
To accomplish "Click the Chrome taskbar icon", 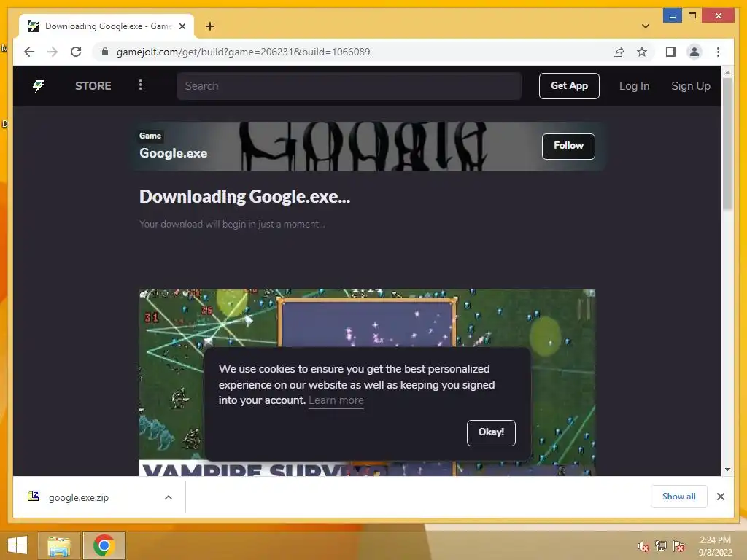I will [x=104, y=545].
